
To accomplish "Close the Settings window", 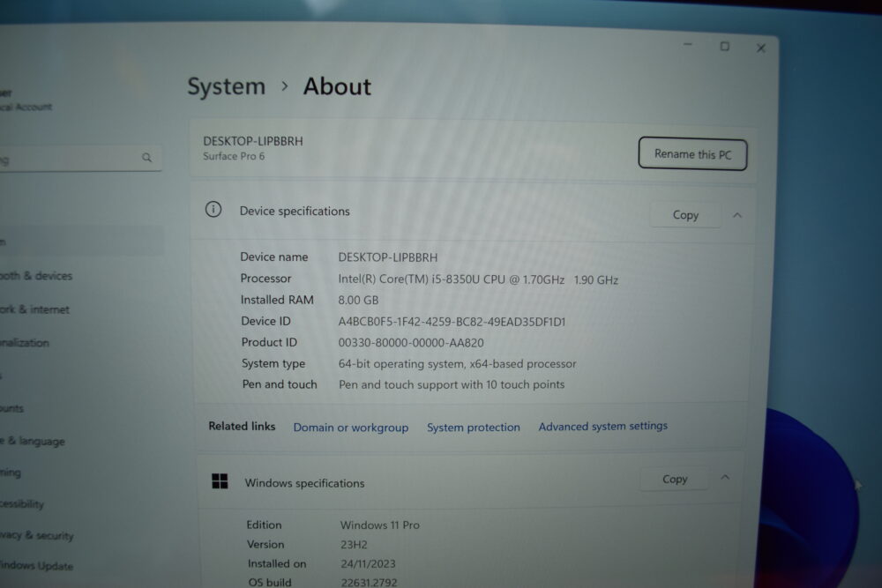I will (761, 48).
